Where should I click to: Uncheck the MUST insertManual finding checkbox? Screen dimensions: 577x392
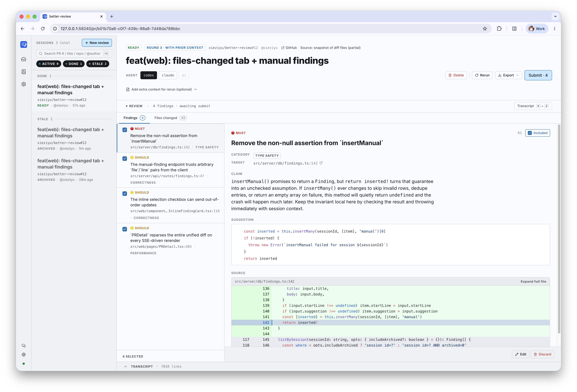[x=125, y=130]
